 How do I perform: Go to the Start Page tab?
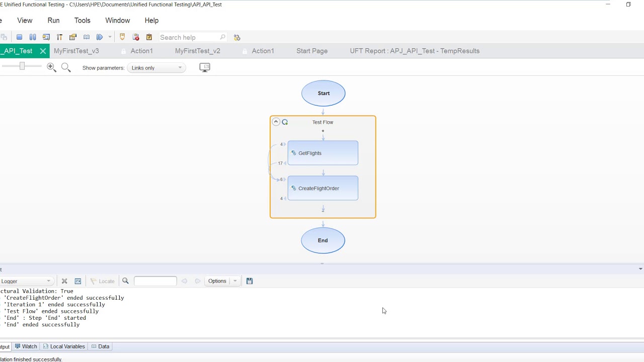click(x=312, y=51)
